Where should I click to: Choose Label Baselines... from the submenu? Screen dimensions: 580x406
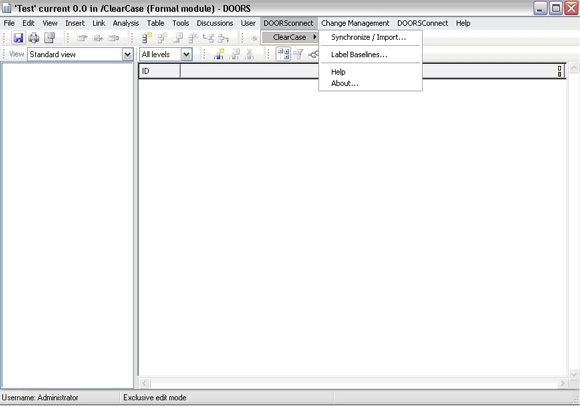pos(359,54)
